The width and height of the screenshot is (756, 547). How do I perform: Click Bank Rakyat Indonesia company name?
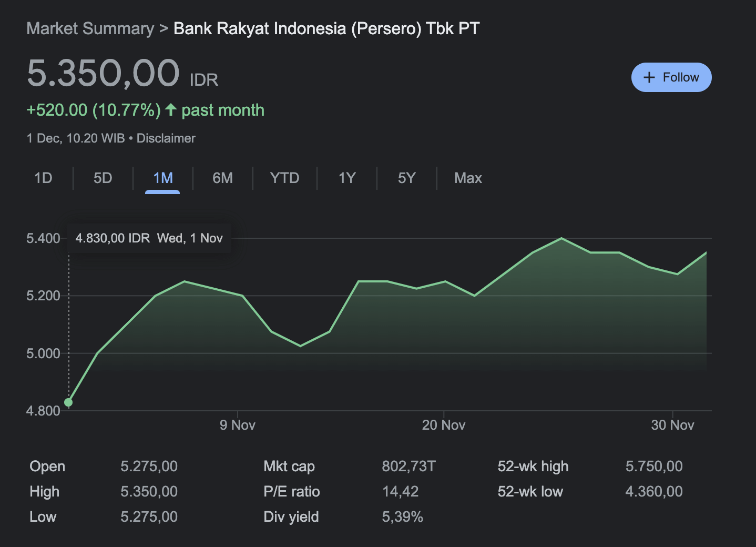coord(326,28)
